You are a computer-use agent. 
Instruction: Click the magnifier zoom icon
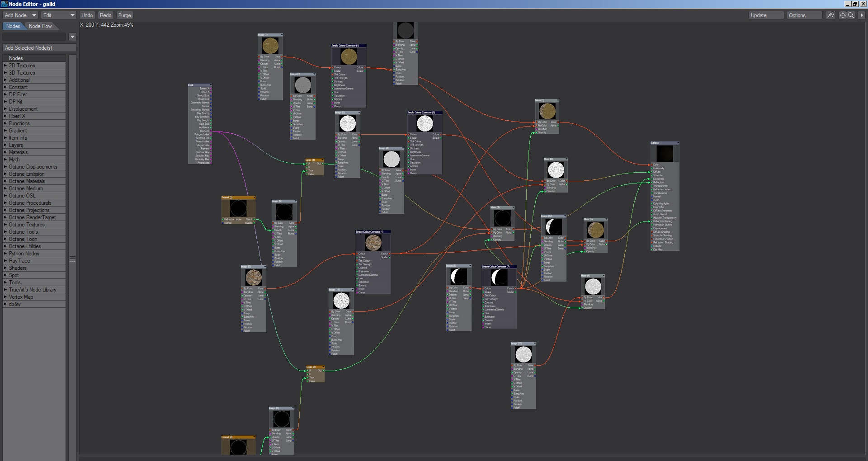click(x=851, y=15)
